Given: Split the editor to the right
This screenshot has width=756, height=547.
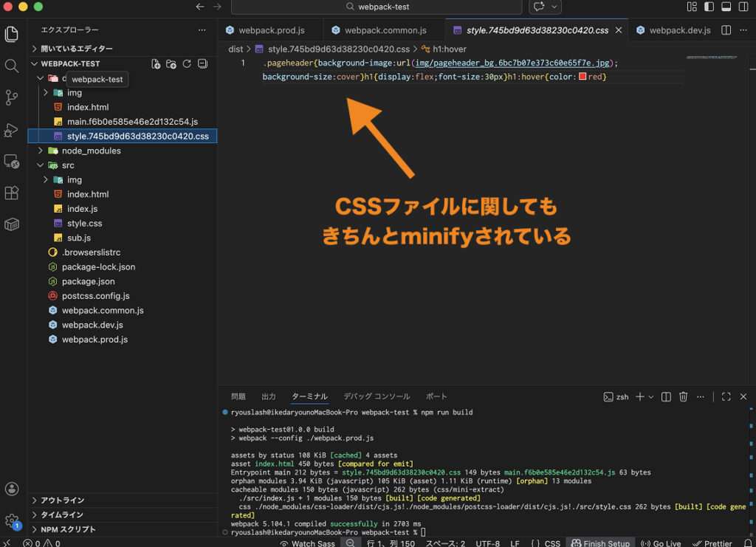Looking at the screenshot, I should (x=726, y=30).
